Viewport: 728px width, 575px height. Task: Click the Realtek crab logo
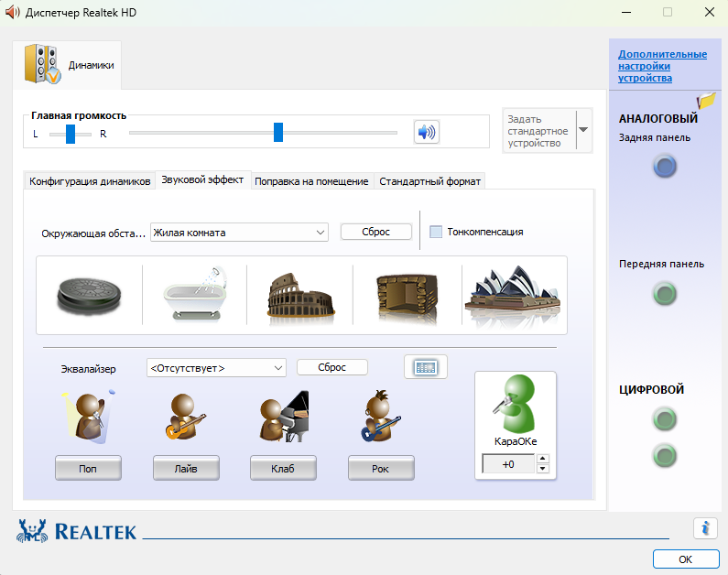[32, 531]
